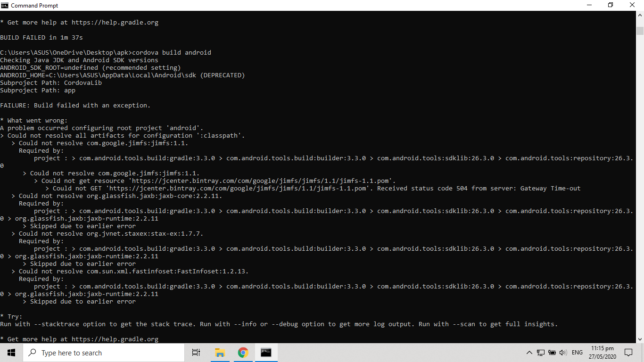Click 'Subproject Path: CordovaLib' line

pos(51,82)
